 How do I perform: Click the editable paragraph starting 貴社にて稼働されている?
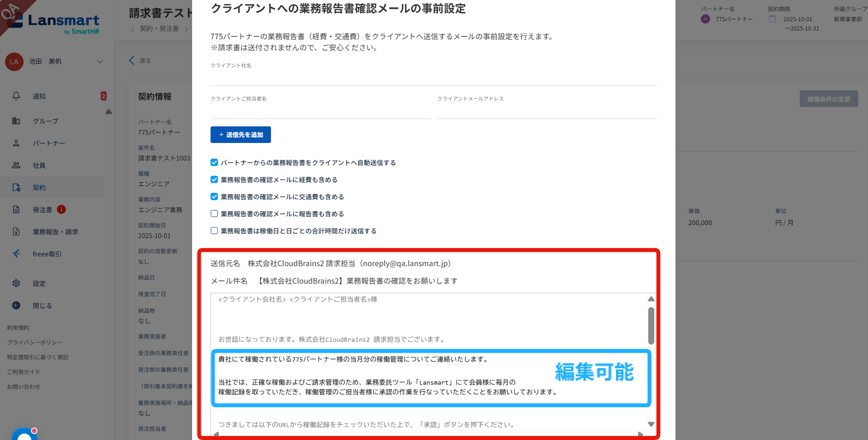353,359
